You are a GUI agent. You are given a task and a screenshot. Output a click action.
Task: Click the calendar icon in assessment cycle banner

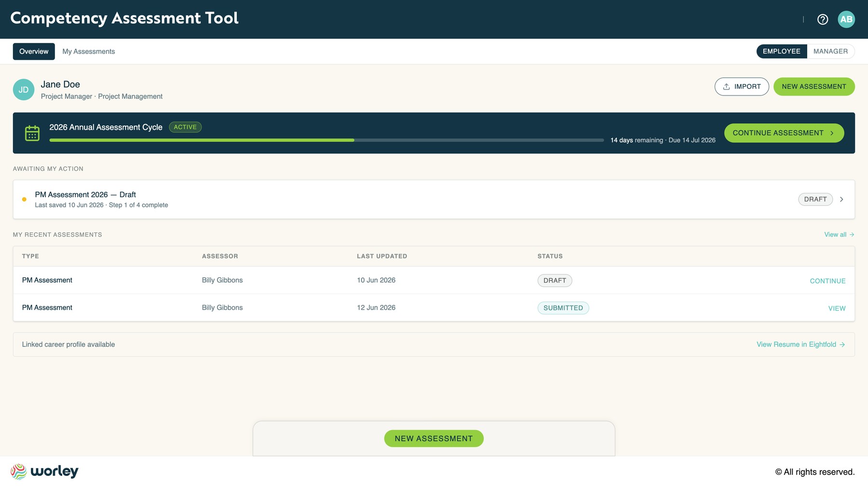(x=32, y=133)
